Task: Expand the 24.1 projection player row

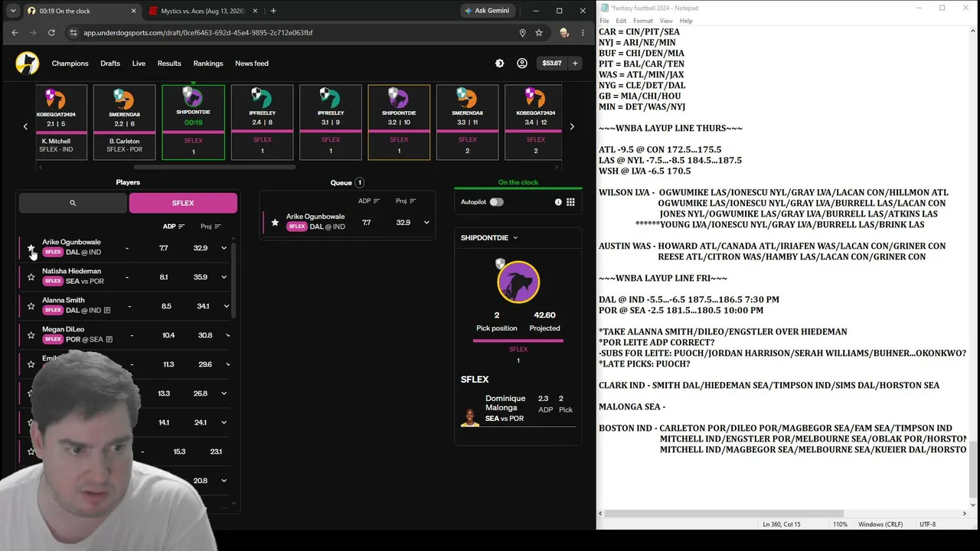Action: tap(224, 422)
